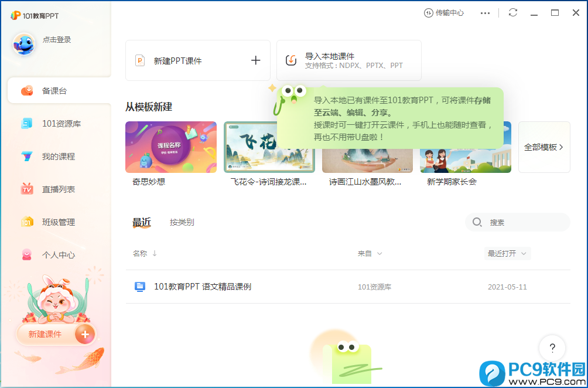Click the 101资源库 blue icon

click(x=26, y=124)
